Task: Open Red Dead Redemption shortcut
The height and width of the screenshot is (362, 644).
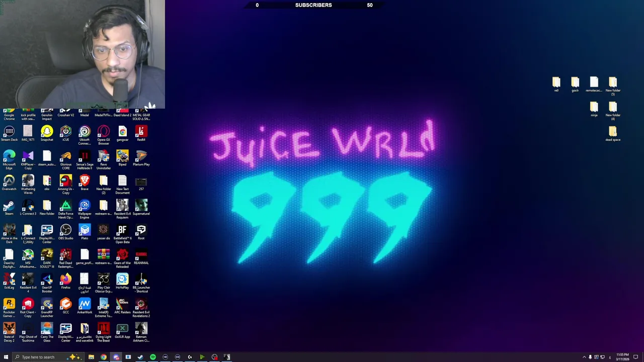Action: tap(66, 259)
